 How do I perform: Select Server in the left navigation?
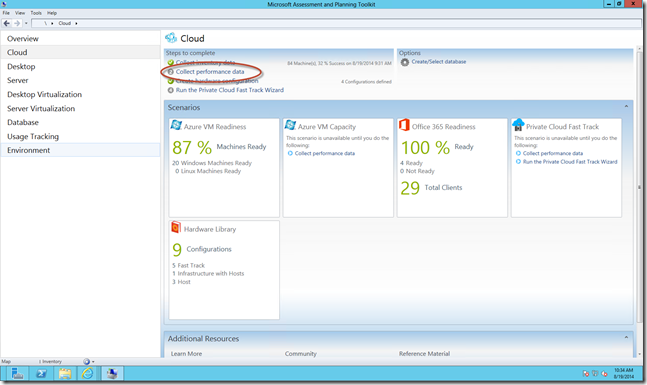tap(80, 80)
